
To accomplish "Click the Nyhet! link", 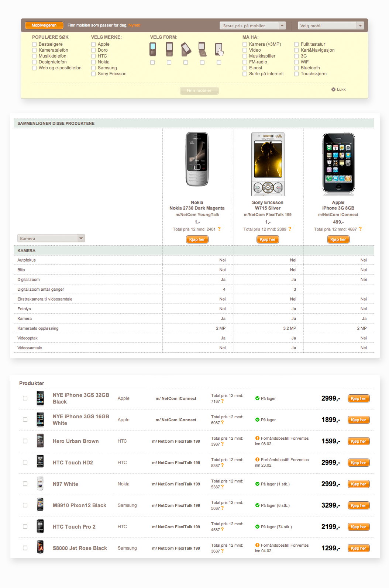I will click(x=134, y=25).
